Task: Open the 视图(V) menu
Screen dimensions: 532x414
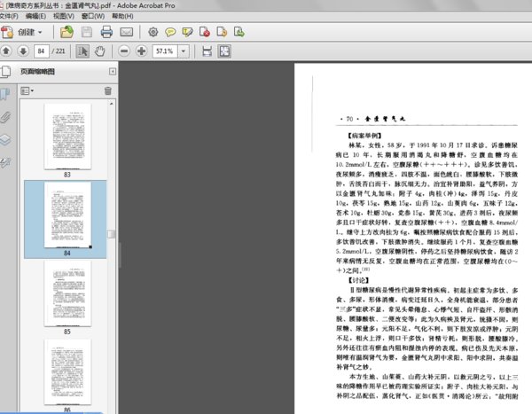Action: pos(63,15)
